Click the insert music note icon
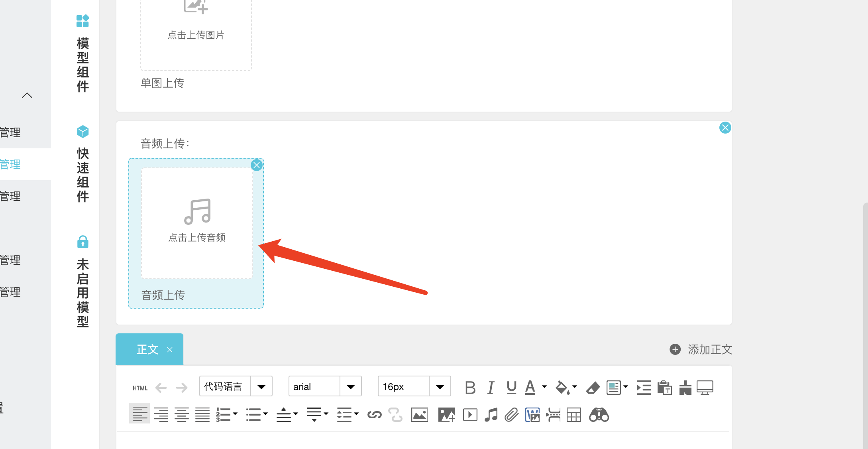This screenshot has height=449, width=868. click(491, 415)
